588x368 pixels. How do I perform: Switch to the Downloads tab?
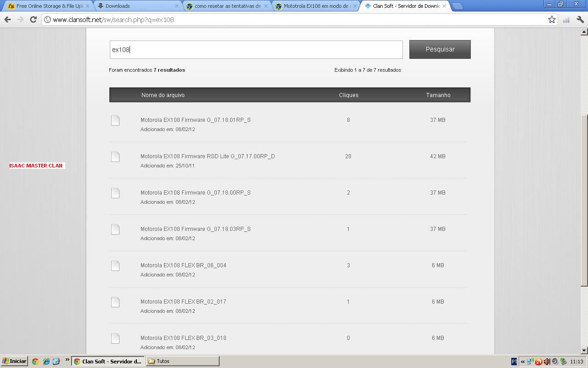pyautogui.click(x=138, y=6)
